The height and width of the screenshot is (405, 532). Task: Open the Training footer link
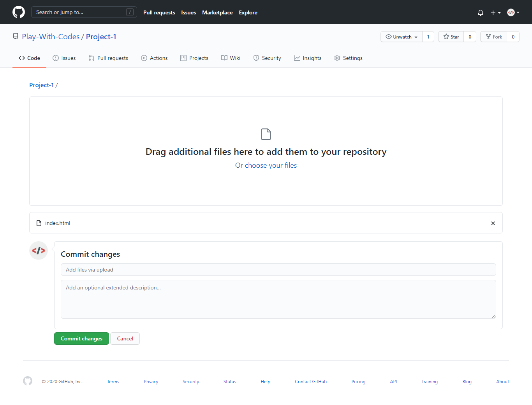pos(430,382)
